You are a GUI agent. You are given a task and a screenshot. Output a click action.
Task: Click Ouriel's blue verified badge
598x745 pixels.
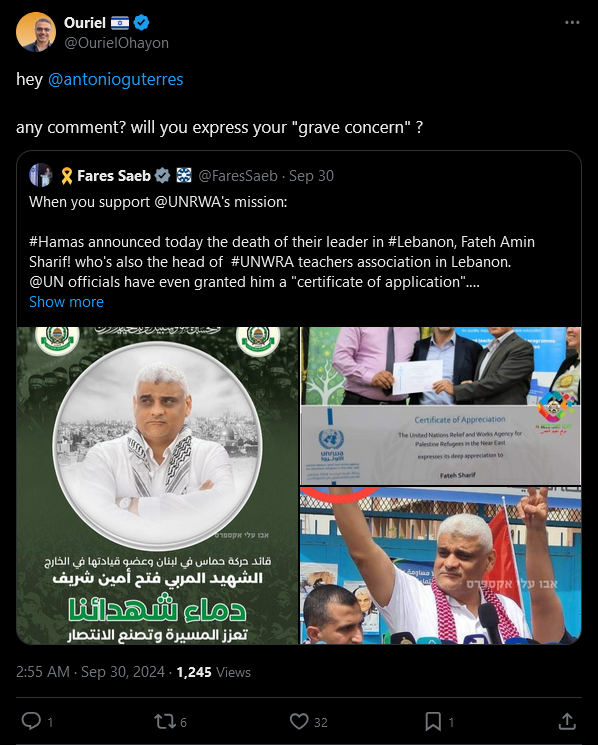(141, 22)
